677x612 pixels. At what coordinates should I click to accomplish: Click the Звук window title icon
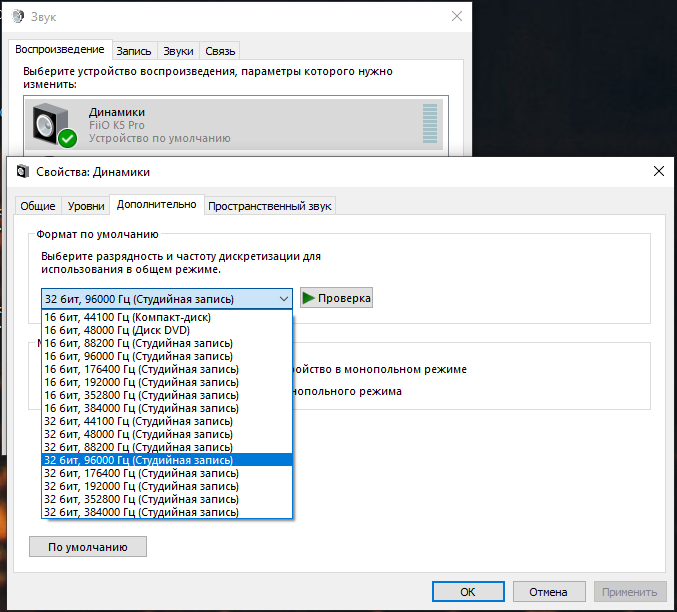(x=18, y=16)
